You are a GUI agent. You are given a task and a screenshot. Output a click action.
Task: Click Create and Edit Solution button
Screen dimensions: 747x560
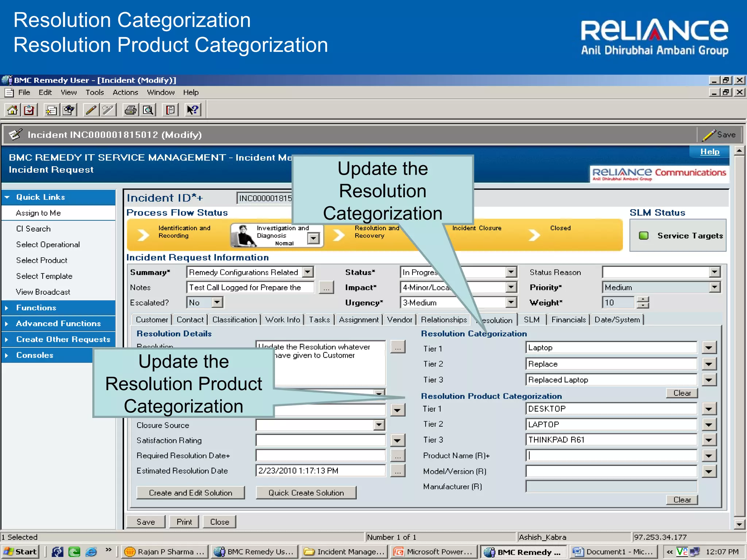(190, 493)
